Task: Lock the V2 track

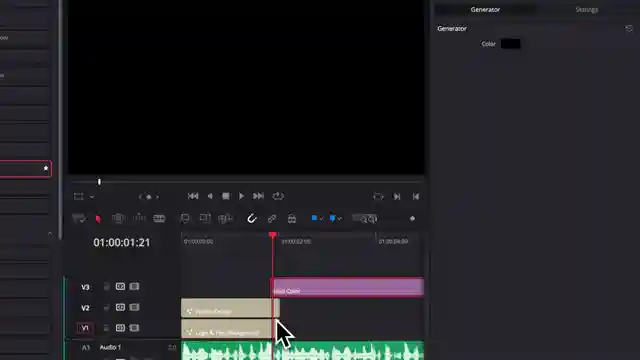Action: click(x=107, y=307)
